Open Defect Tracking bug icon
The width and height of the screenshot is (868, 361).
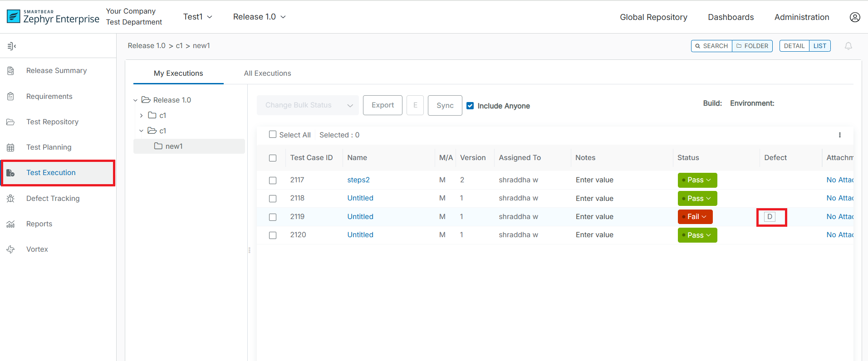(x=11, y=199)
